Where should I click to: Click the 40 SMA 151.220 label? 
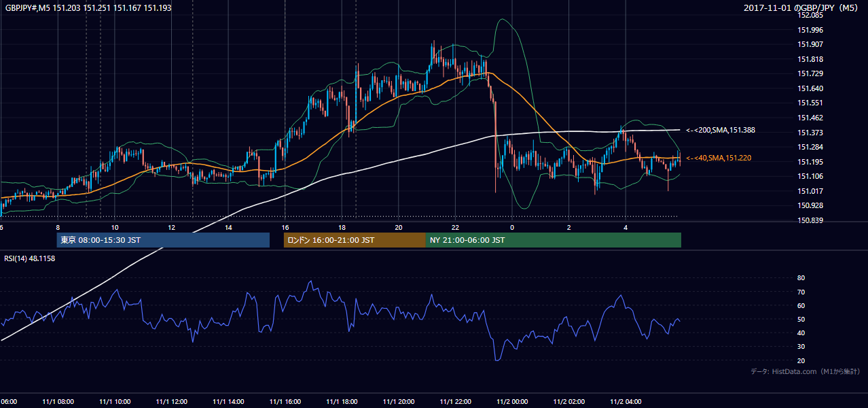coord(719,158)
